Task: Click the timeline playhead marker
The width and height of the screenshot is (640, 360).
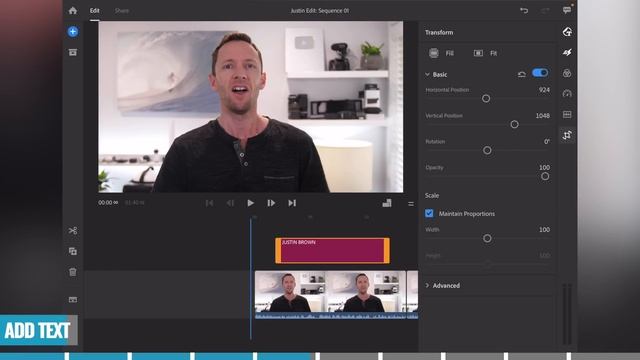Action: [x=251, y=278]
